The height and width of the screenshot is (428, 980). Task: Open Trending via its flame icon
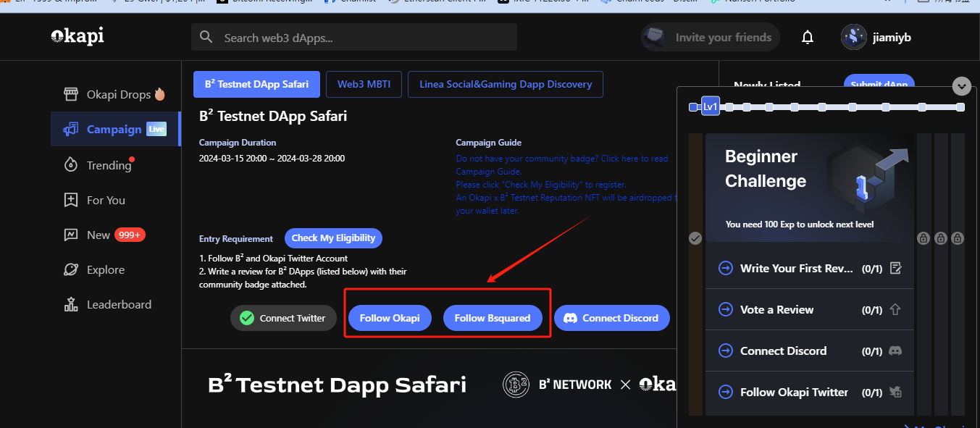click(70, 165)
